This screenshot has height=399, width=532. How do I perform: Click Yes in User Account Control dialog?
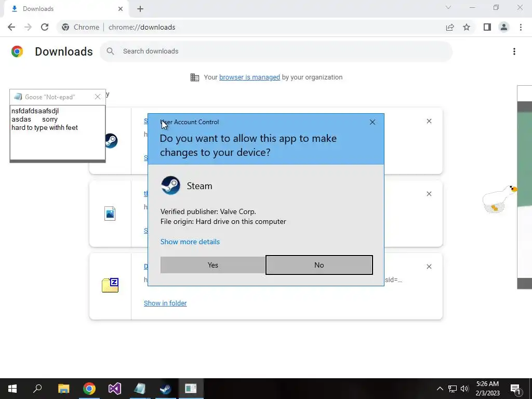click(x=212, y=265)
